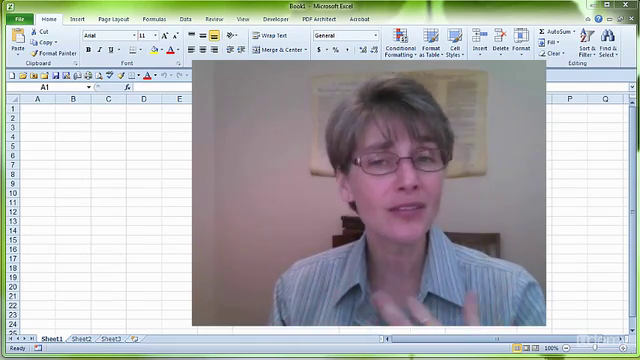This screenshot has height=360, width=640.
Task: Click the red Font Color A in ribbon
Action: 171,50
